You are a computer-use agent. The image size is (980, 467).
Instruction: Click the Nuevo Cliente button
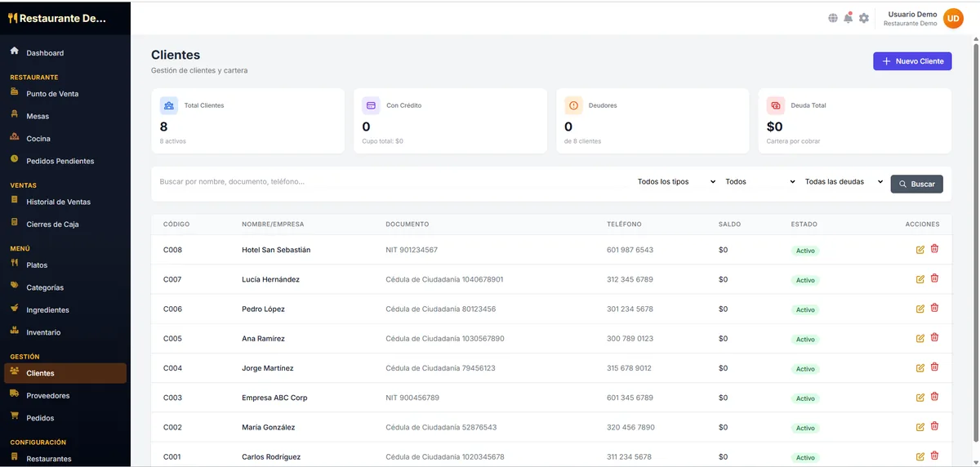point(911,61)
